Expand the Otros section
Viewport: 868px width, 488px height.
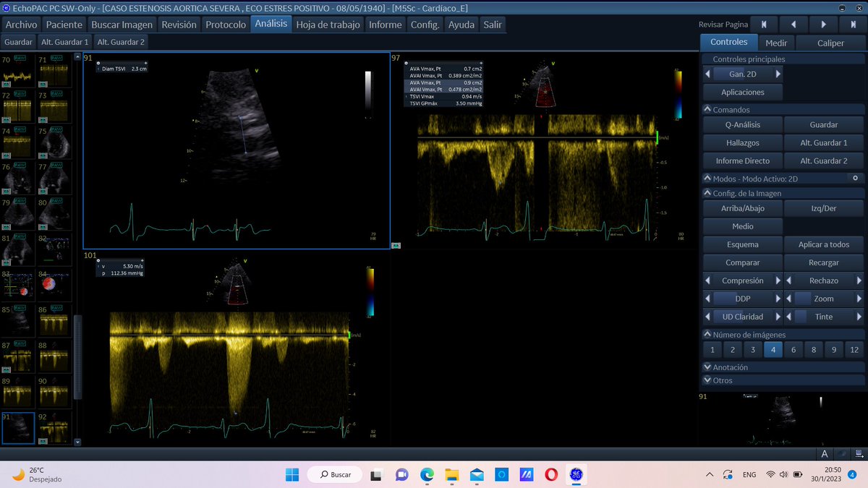pos(707,380)
